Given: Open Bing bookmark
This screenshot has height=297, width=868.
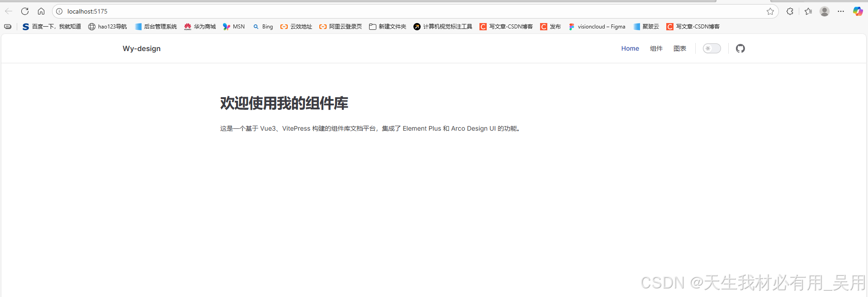Looking at the screenshot, I should point(263,27).
